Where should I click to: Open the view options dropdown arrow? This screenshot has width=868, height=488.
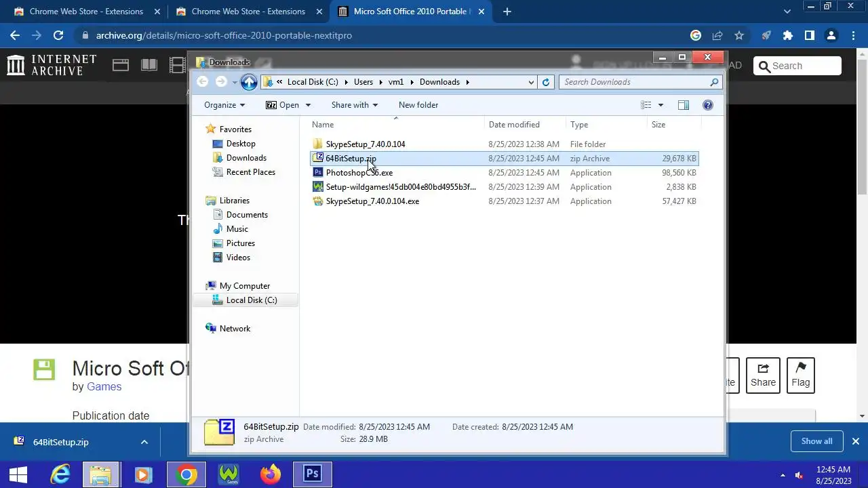(x=660, y=105)
